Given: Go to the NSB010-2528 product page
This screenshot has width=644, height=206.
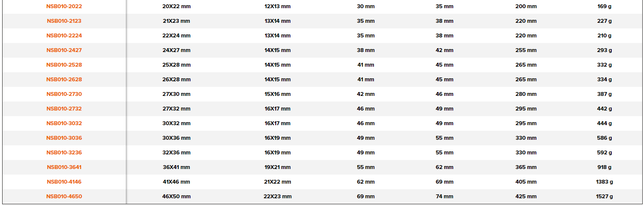Looking at the screenshot, I should (x=64, y=65).
